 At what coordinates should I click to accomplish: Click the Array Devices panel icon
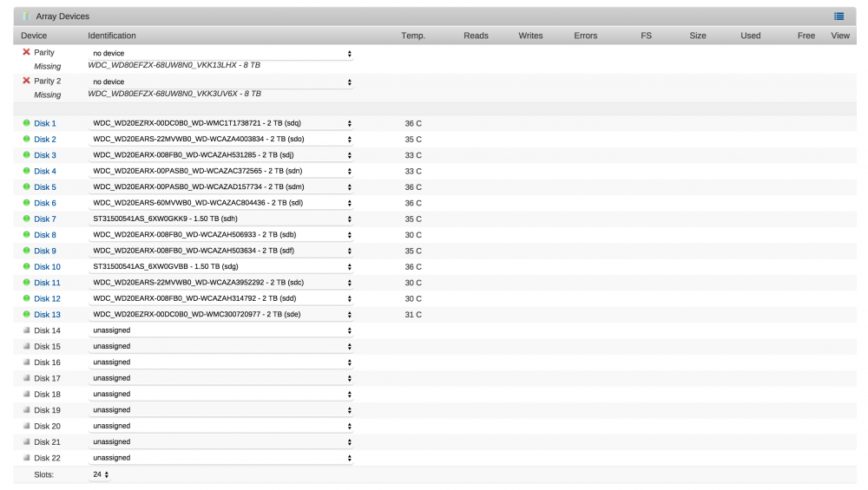(25, 16)
